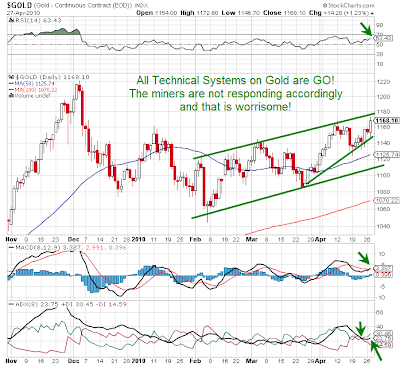Click the candlestick icon beside $GOLD (Daily)
Viewport: 400px width, 366px height.
tap(10, 77)
